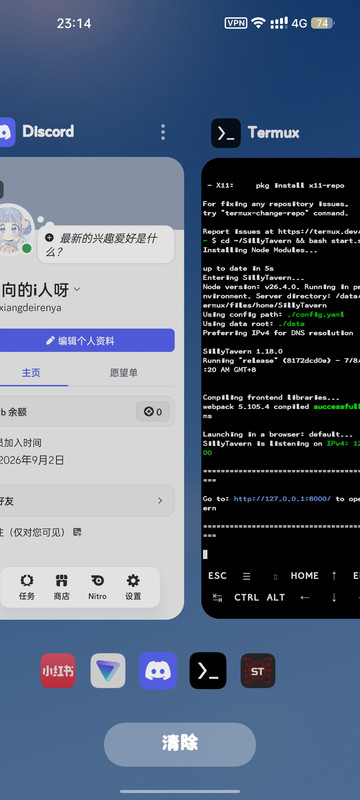Screen dimensions: 360x800
Task: Tap the Termux title text
Action: [x=273, y=133]
